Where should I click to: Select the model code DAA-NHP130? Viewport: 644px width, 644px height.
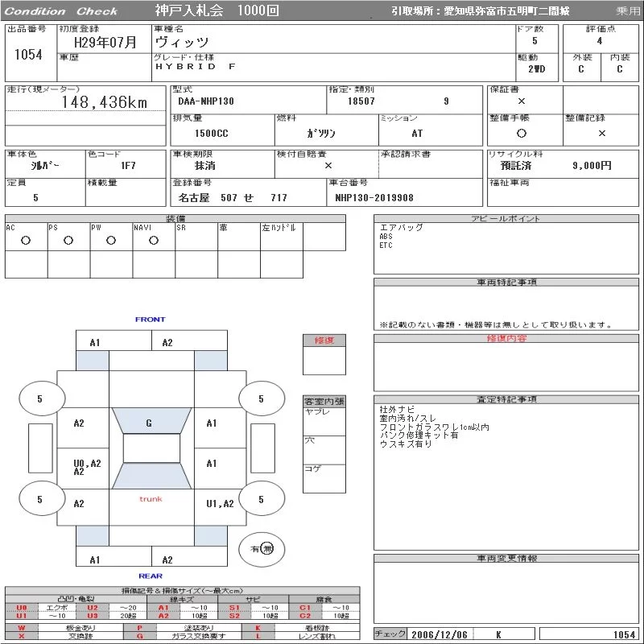(x=206, y=101)
